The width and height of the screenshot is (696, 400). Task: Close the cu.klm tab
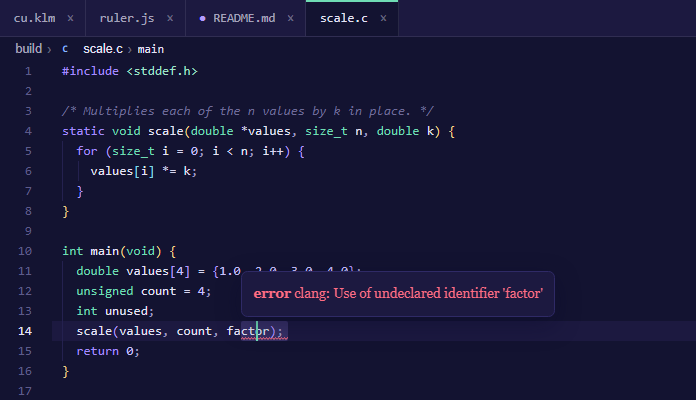click(70, 18)
